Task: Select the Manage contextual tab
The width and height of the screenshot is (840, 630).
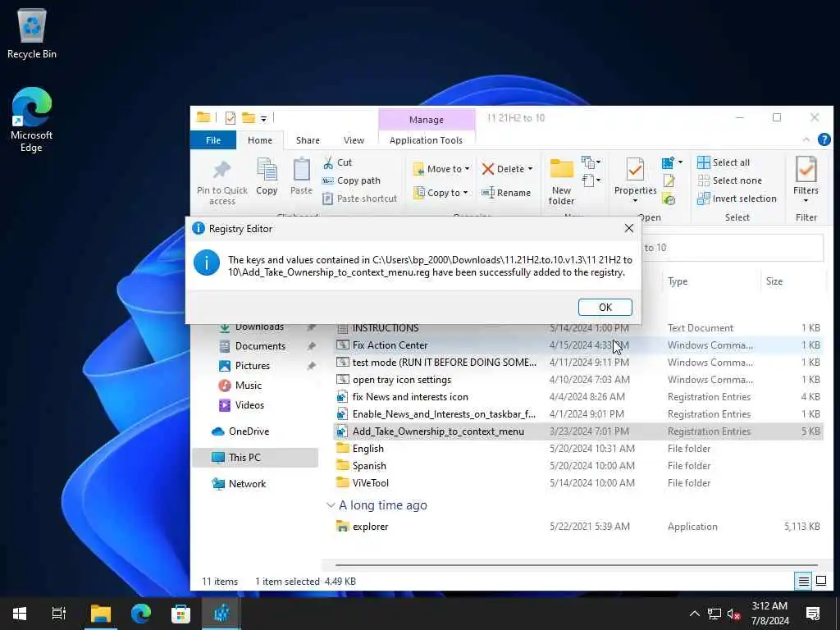Action: (x=427, y=120)
